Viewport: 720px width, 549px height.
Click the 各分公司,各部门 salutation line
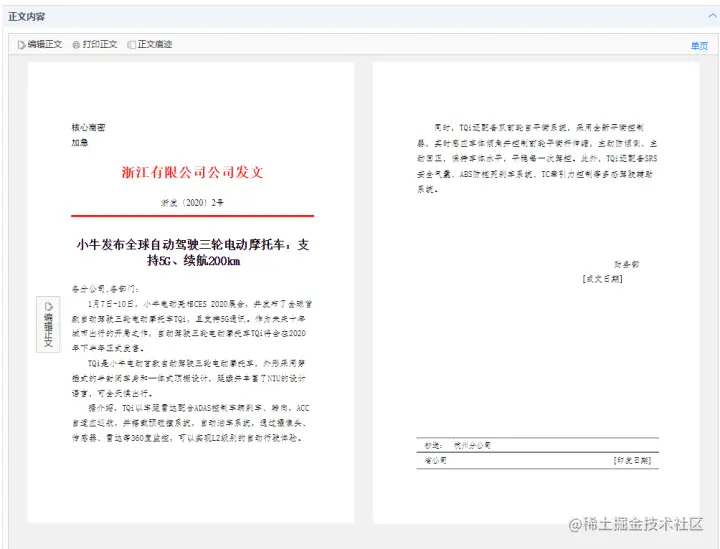105,289
